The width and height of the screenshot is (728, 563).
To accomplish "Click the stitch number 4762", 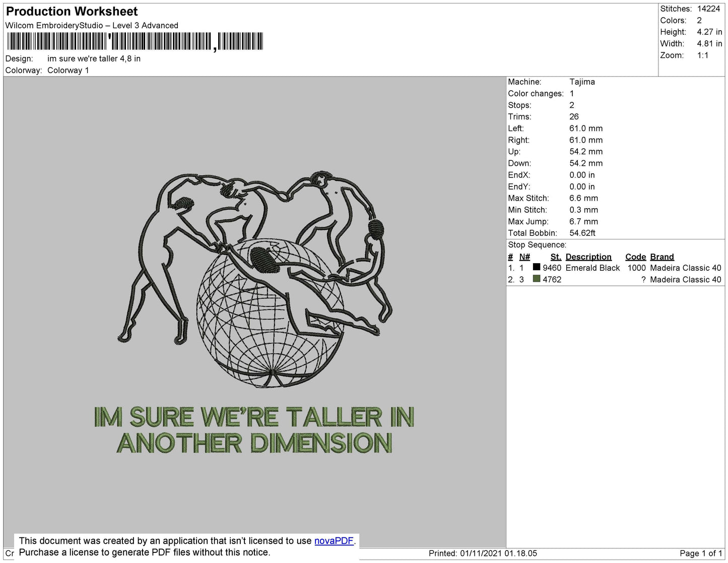I will pos(552,279).
